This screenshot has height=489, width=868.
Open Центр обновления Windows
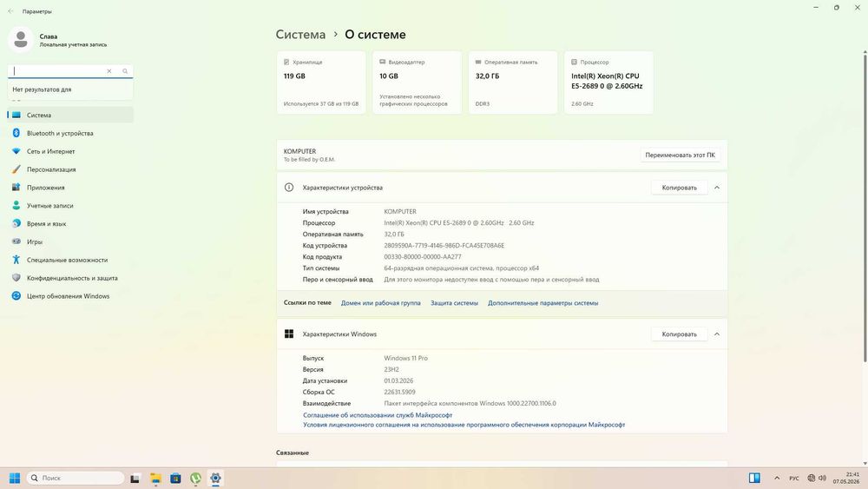point(70,295)
